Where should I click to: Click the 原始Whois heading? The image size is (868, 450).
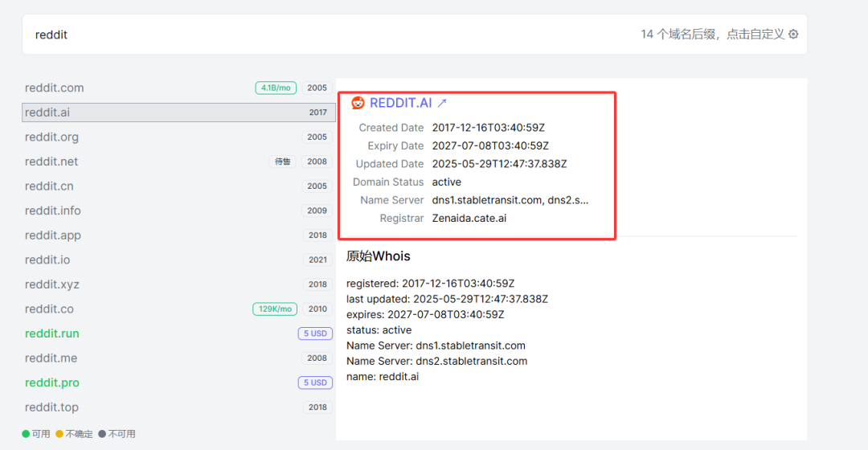[x=378, y=256]
